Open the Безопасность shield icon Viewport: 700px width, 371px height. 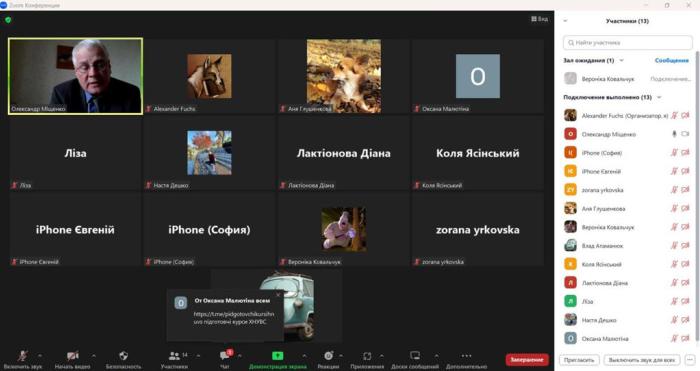tap(123, 355)
